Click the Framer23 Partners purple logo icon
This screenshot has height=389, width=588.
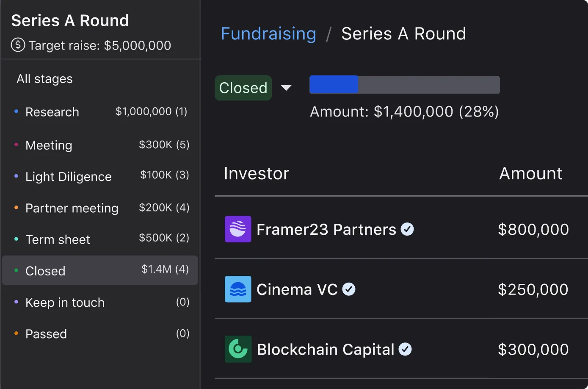click(x=237, y=229)
